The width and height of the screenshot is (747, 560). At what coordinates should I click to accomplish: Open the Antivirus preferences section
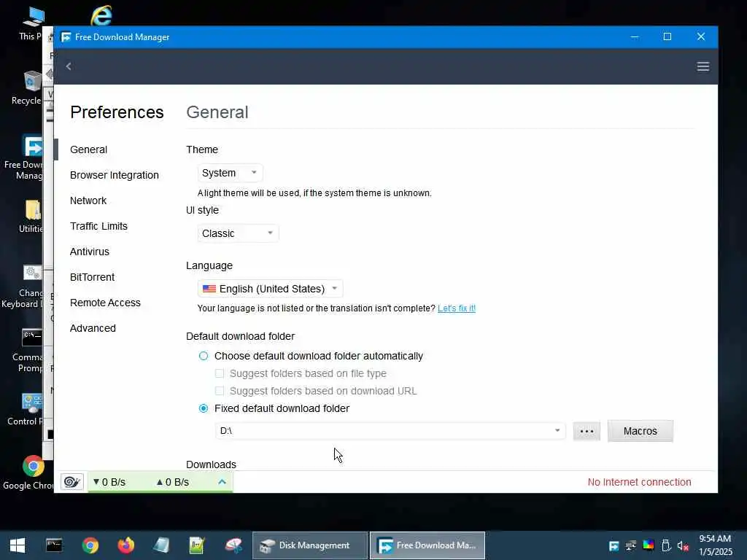(90, 252)
